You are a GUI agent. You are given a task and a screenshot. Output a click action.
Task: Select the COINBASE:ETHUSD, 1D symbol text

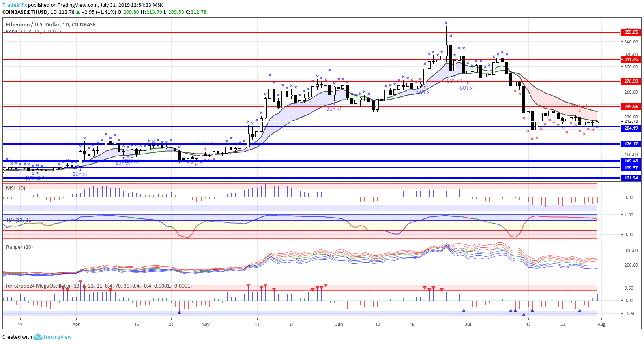click(x=30, y=12)
